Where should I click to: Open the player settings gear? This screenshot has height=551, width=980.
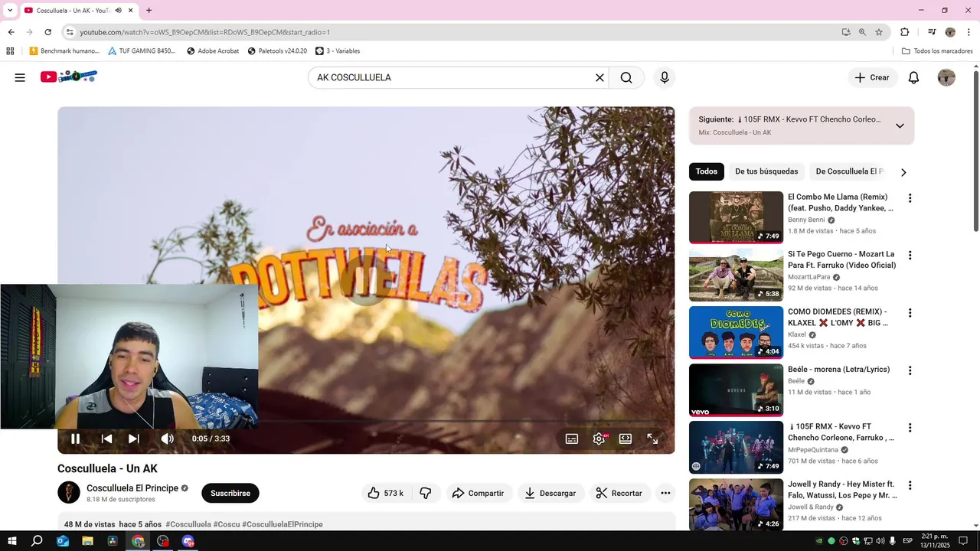599,439
